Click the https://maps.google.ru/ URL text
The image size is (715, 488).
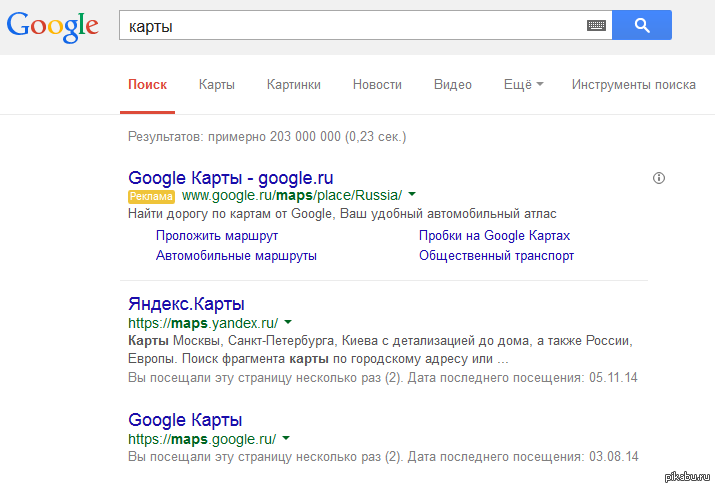(x=202, y=439)
